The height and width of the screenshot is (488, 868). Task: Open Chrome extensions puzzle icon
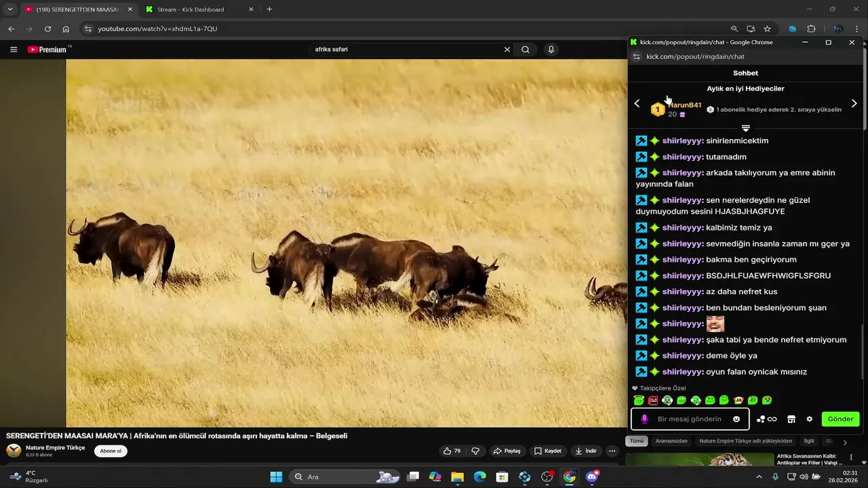[x=811, y=29]
